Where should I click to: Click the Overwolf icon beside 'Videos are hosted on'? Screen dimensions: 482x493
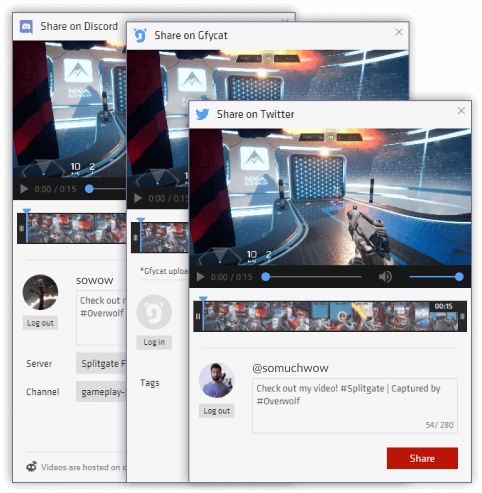coord(32,467)
